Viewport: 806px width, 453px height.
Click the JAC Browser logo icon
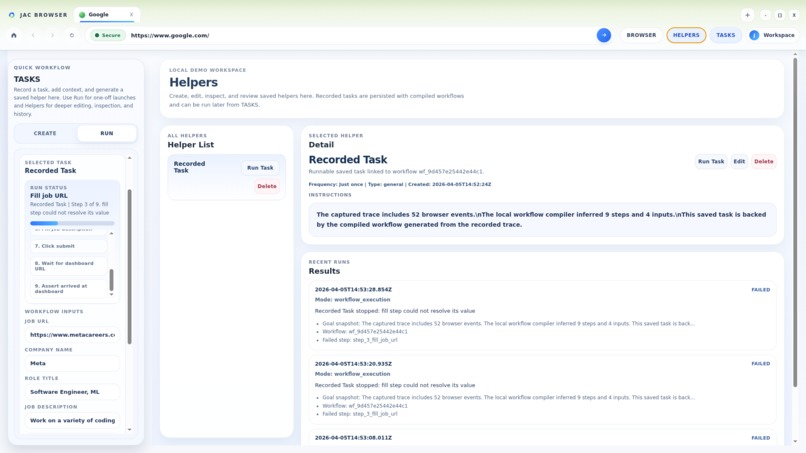12,15
